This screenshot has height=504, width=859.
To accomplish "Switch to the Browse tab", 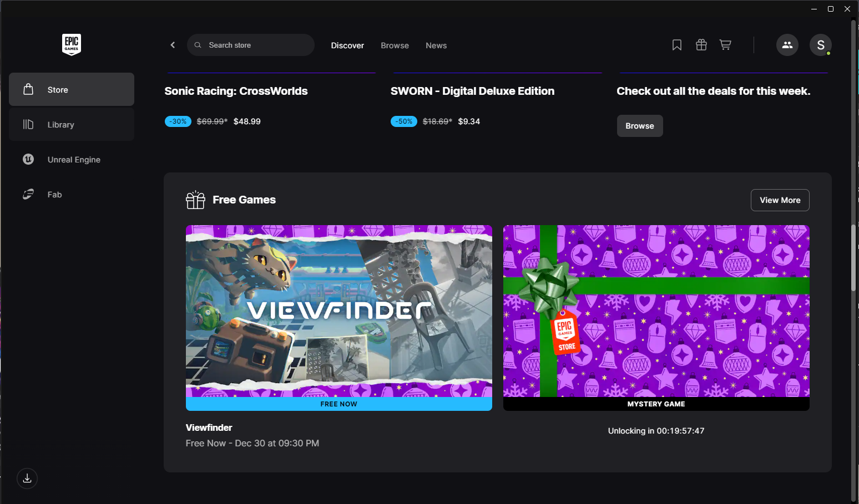I will [x=395, y=45].
